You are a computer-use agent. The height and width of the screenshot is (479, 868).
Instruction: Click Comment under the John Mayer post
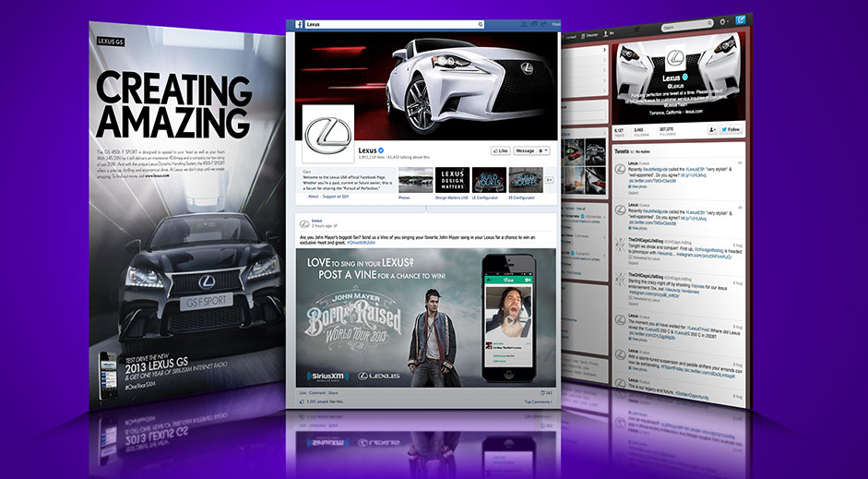pyautogui.click(x=317, y=393)
